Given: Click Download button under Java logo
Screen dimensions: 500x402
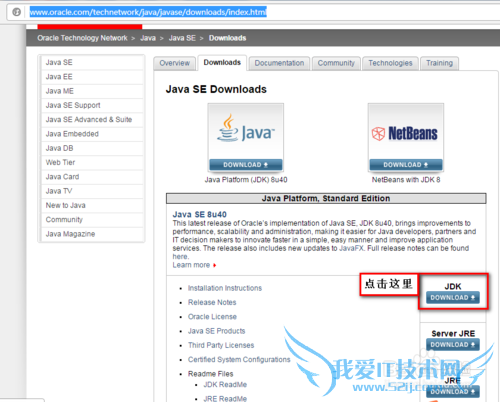Looking at the screenshot, I should pyautogui.click(x=246, y=165).
